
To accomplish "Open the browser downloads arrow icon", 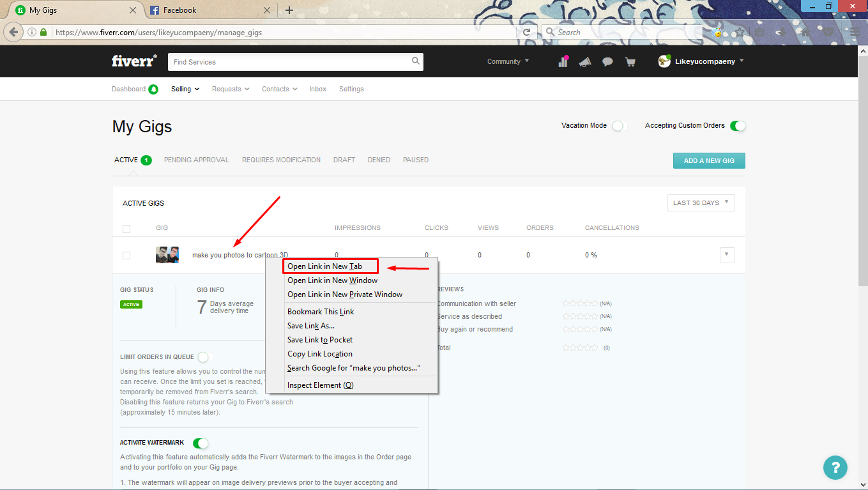I will tap(781, 32).
